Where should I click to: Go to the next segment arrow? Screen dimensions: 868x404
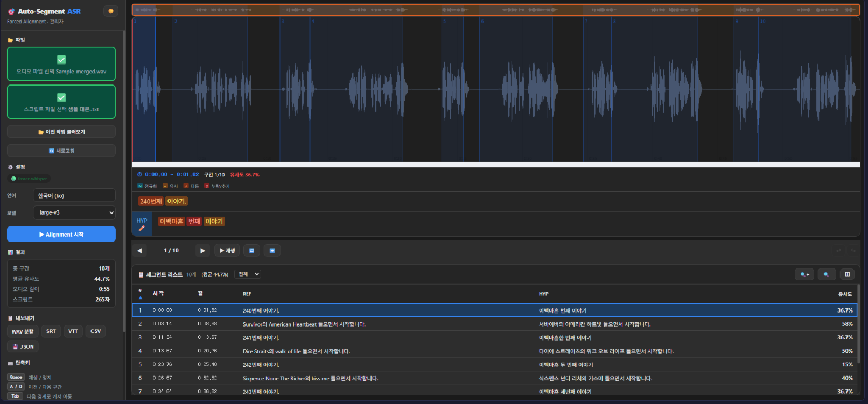202,251
